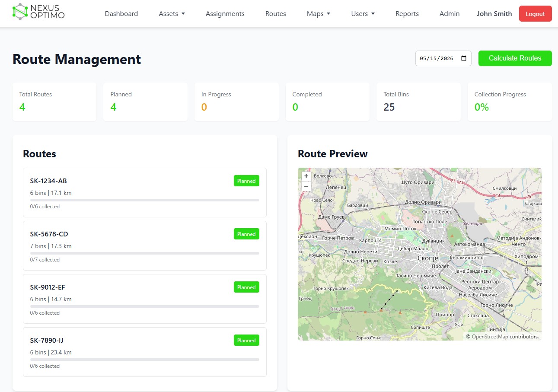Screen dimensions: 558x392
Task: Click the progress bar of SK-1234-AB
Action: click(x=145, y=200)
